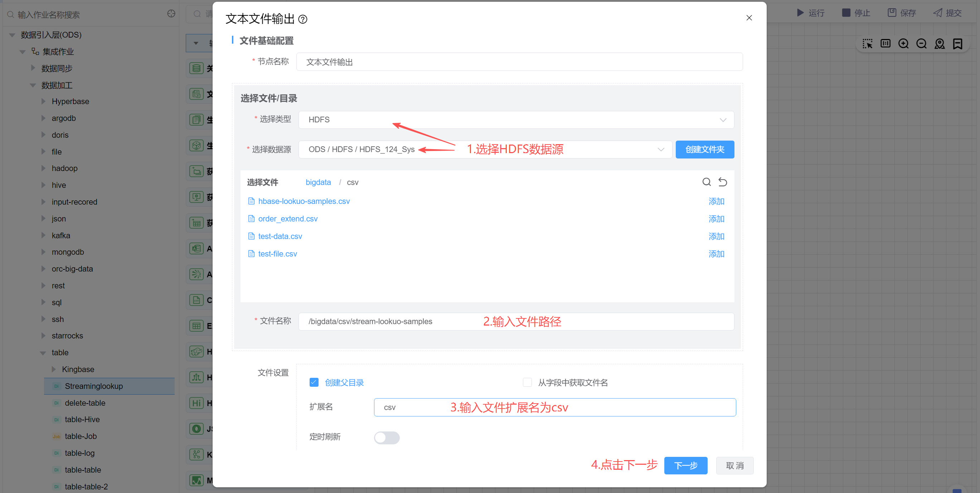Click the help icon next to dialog title
Image resolution: width=980 pixels, height=493 pixels.
(x=303, y=19)
